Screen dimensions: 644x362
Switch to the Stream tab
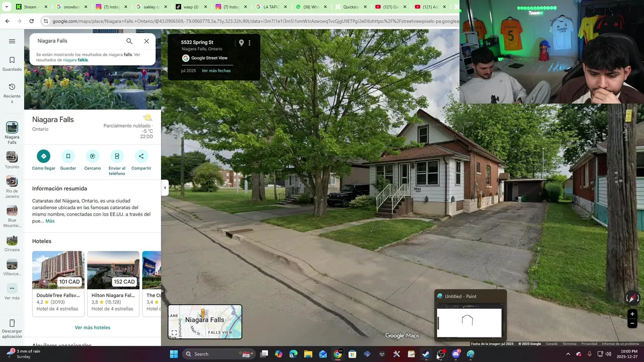point(31,7)
